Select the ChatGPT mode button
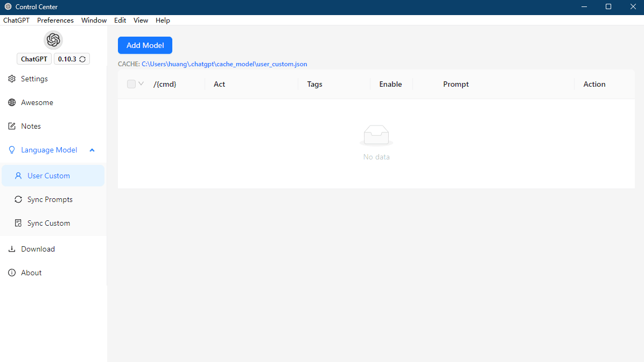Viewport: 644px width, 362px height. click(x=34, y=59)
